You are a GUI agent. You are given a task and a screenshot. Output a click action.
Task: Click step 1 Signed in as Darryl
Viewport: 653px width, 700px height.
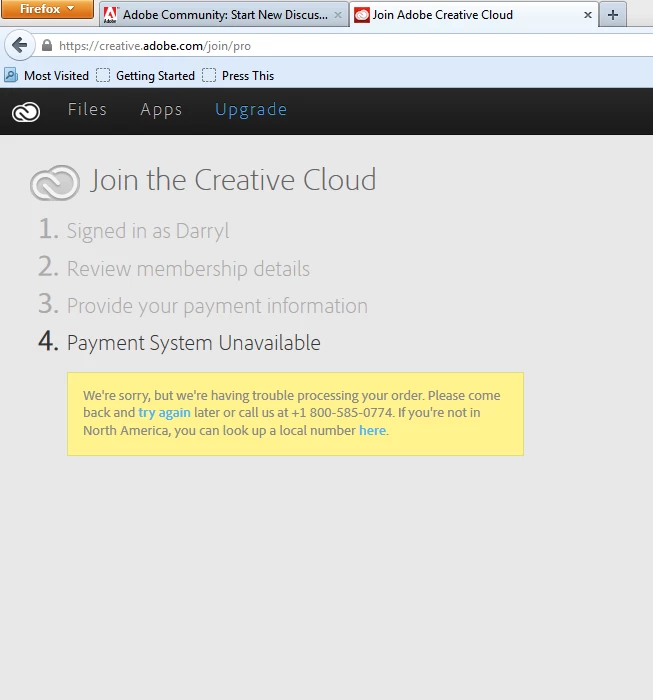click(133, 230)
